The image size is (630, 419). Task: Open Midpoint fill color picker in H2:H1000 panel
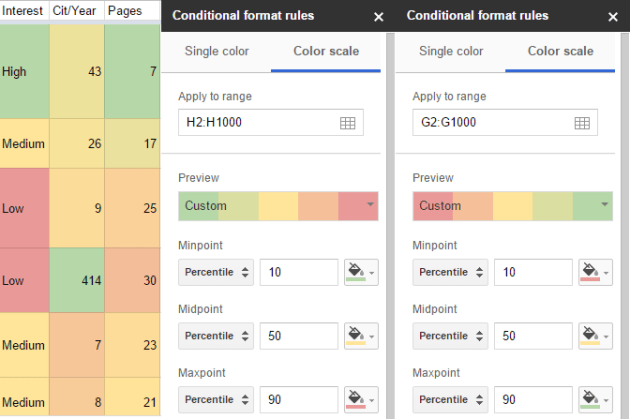click(x=361, y=336)
